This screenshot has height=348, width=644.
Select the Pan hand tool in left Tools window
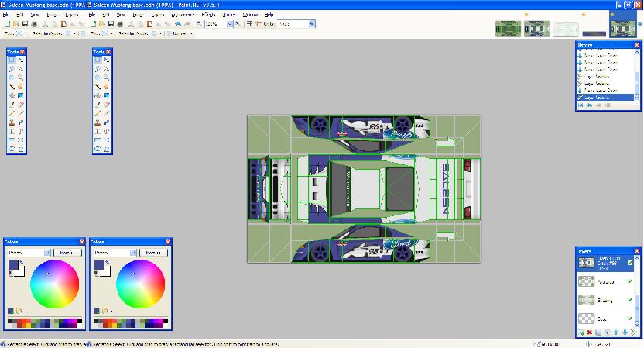tap(21, 86)
